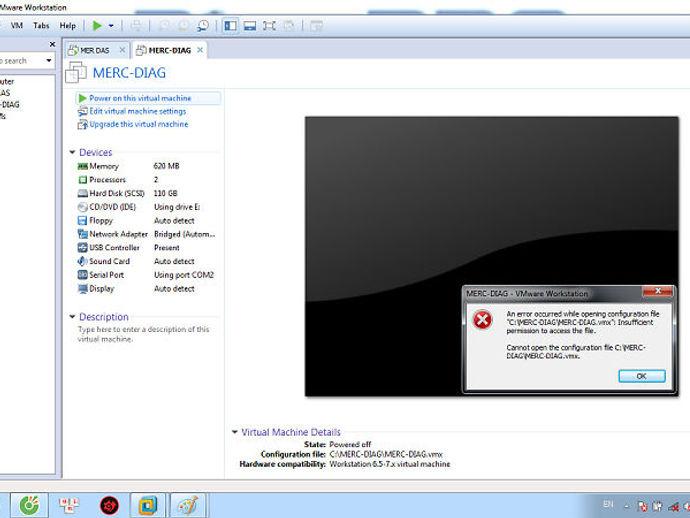Open the library search dropdown arrow
This screenshot has height=518, width=690.
tap(48, 60)
